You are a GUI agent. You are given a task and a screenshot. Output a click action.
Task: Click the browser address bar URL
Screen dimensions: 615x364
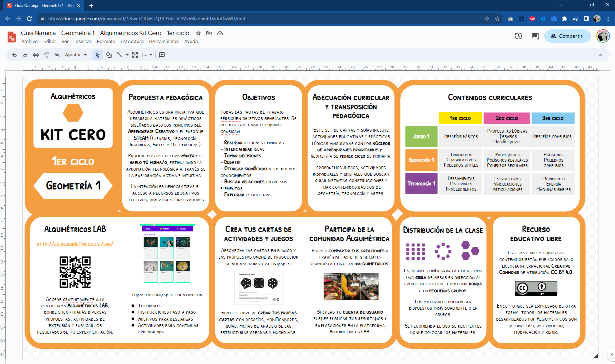[146, 19]
